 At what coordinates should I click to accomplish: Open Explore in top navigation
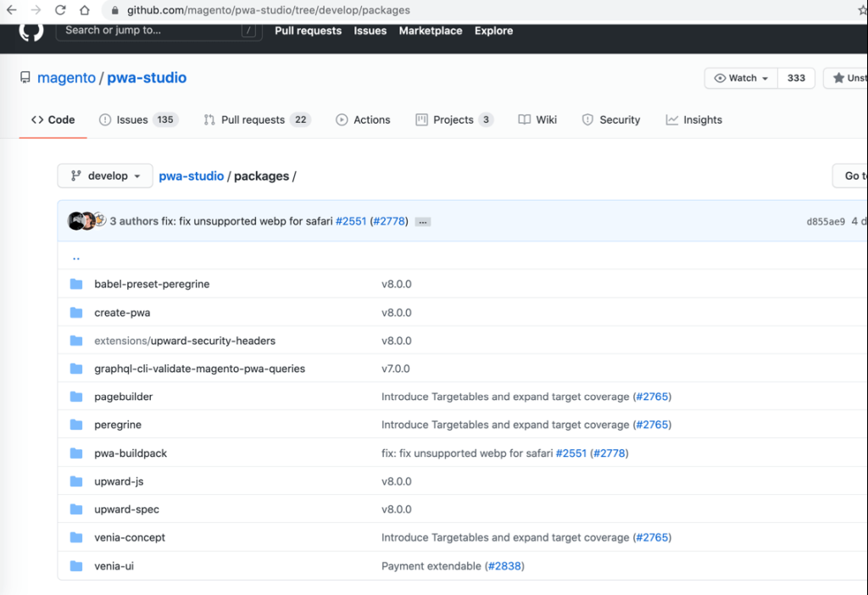tap(494, 31)
